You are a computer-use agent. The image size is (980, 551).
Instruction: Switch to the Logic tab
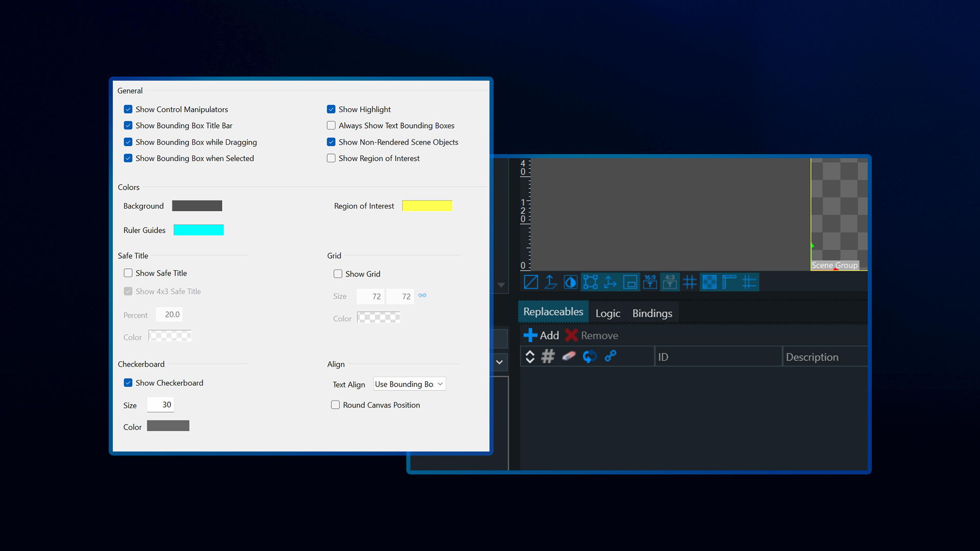pos(608,313)
